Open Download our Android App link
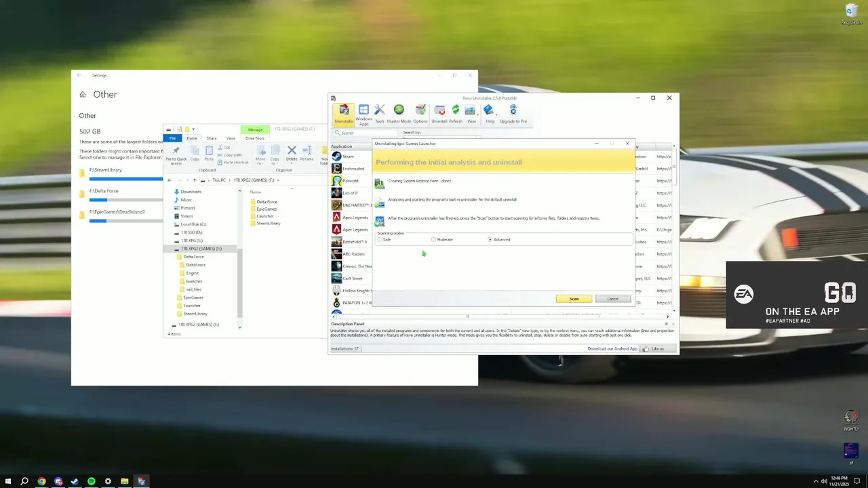The height and width of the screenshot is (488, 868). pyautogui.click(x=612, y=348)
